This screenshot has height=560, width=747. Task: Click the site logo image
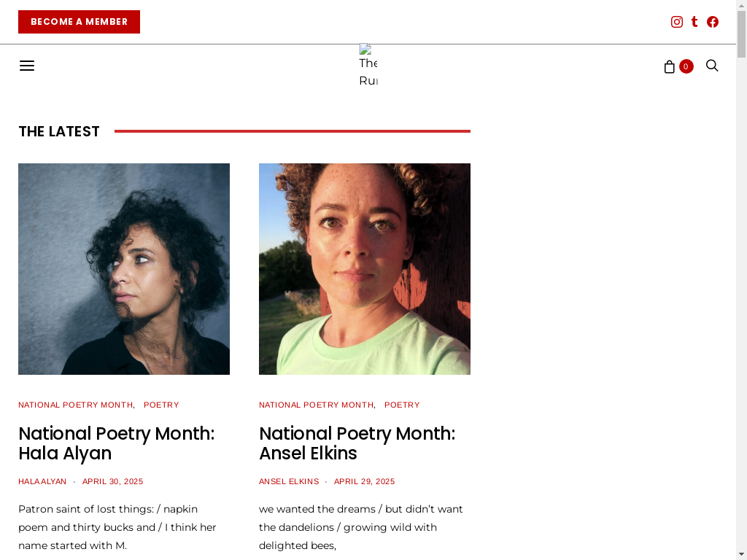pos(368,65)
